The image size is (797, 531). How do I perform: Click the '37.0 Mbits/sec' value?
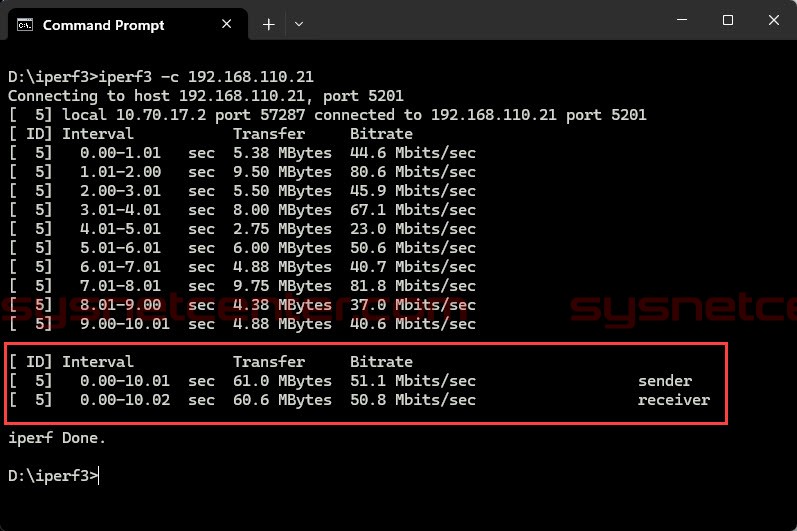[413, 305]
